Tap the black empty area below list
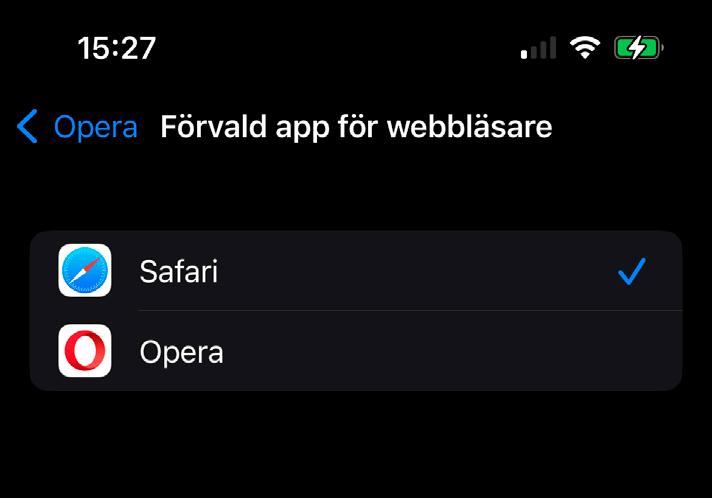The width and height of the screenshot is (712, 498). [x=356, y=445]
